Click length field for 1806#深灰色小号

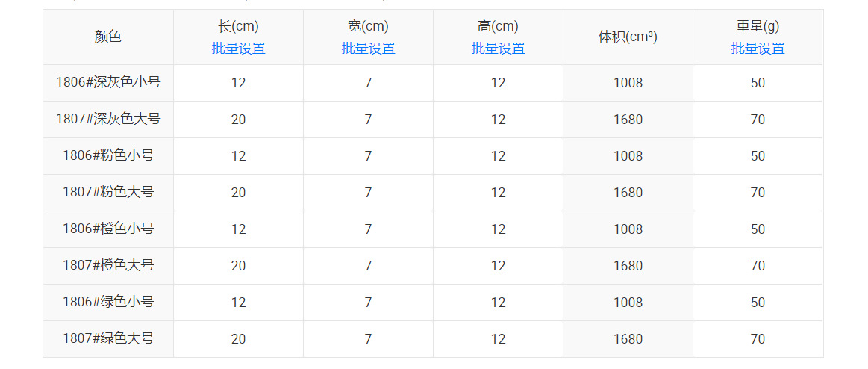(x=238, y=83)
